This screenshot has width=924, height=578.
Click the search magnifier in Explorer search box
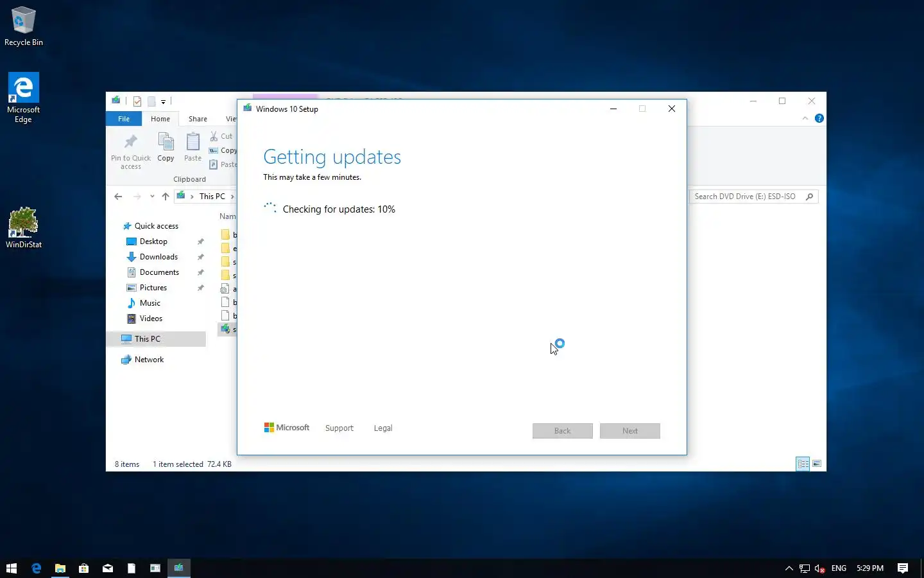click(x=810, y=197)
